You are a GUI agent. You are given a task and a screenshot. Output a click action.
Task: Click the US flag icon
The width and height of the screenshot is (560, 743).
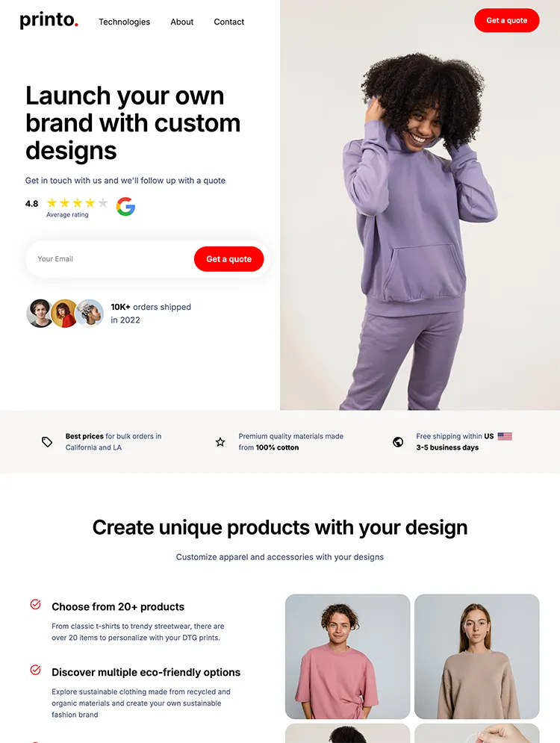pos(505,436)
